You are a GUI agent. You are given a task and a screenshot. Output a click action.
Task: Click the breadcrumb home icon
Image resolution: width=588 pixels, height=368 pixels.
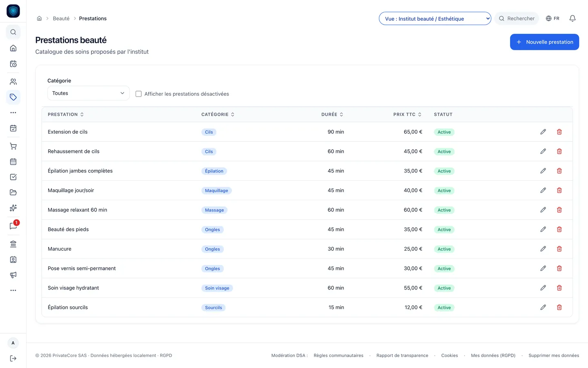[39, 18]
